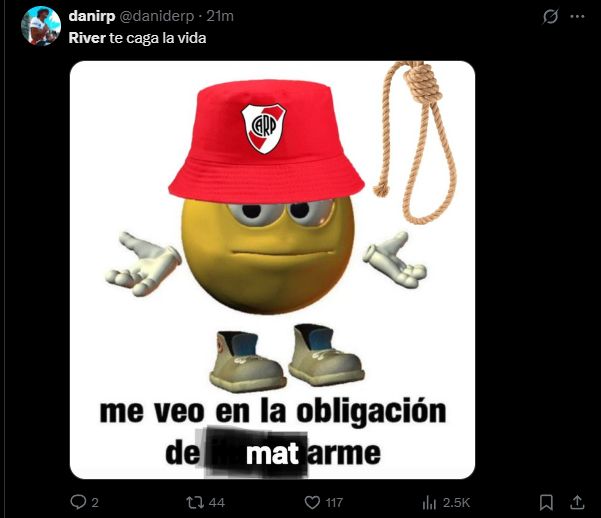The width and height of the screenshot is (601, 518).
Task: Click the tweet text River te caga la vida
Action: pyautogui.click(x=137, y=38)
